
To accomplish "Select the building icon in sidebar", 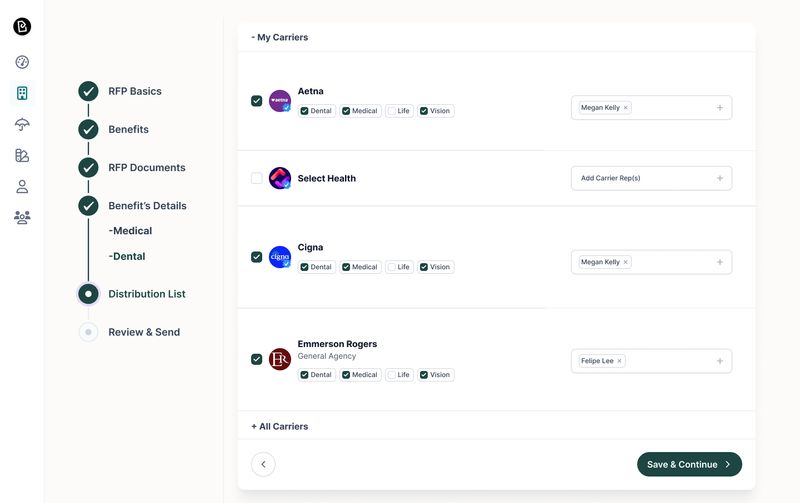I will click(x=22, y=93).
